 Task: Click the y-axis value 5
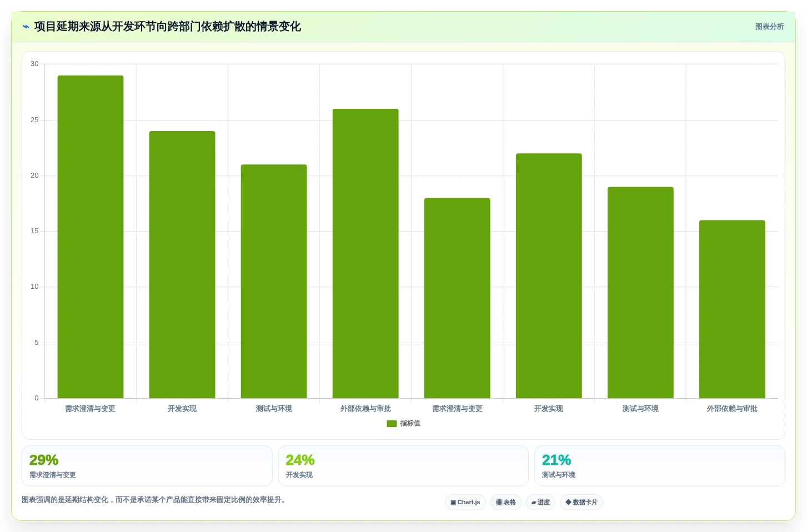(37, 343)
